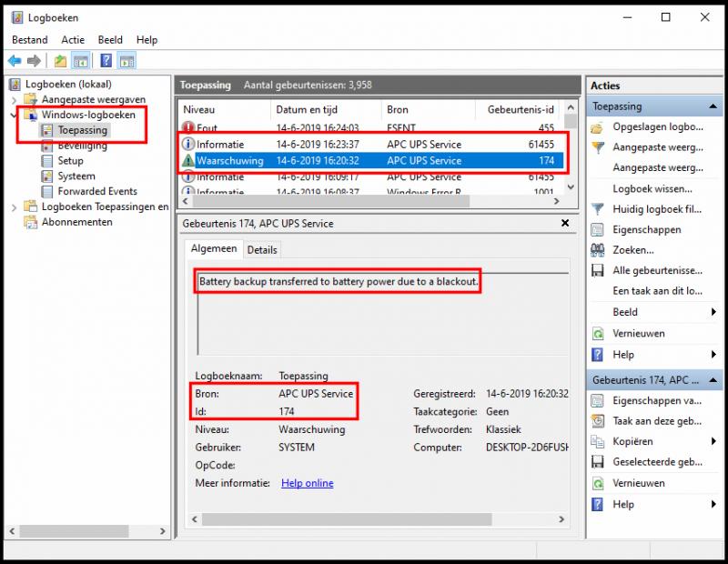This screenshot has height=564, width=728.
Task: Collapse the Windows-logboeken tree node
Action: click(15, 116)
